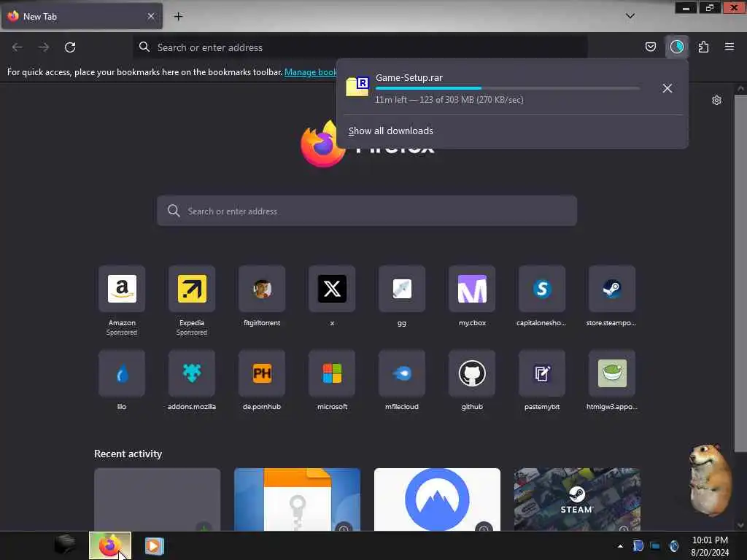Open the Extensions puzzle icon
The width and height of the screenshot is (747, 560).
tap(703, 47)
